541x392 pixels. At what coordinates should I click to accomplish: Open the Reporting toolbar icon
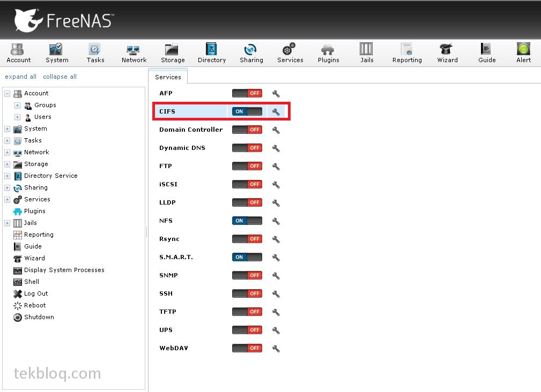(x=407, y=52)
